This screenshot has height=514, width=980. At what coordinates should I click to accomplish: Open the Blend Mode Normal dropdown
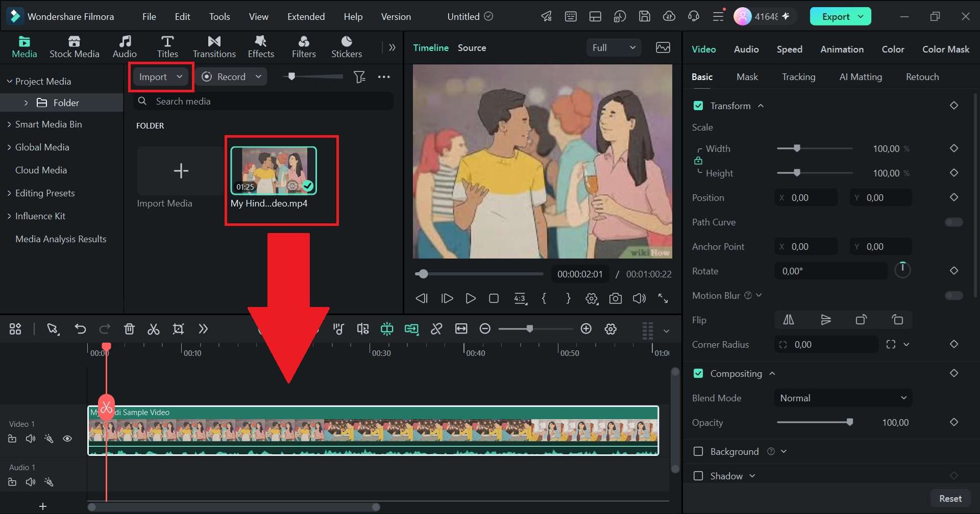pos(843,398)
